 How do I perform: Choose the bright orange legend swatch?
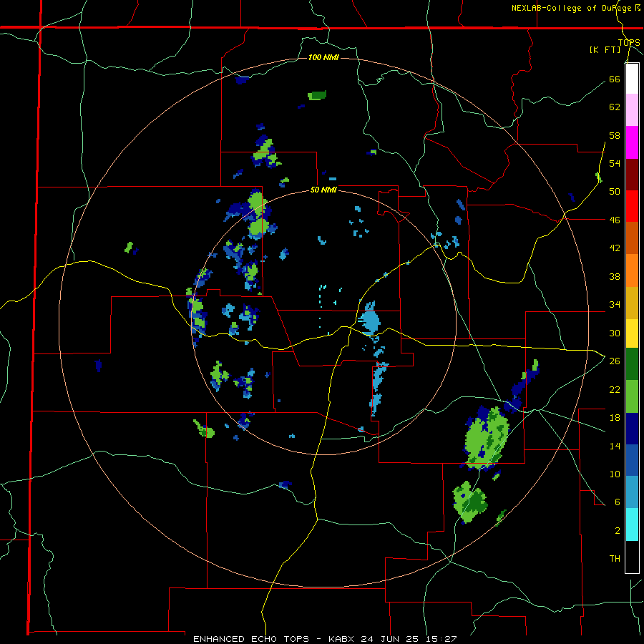(x=632, y=270)
